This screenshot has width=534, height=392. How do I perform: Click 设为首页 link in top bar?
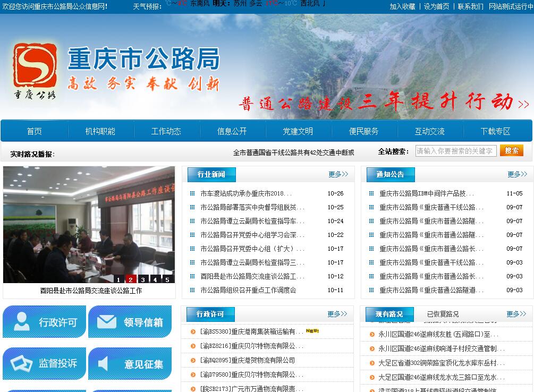click(x=436, y=6)
